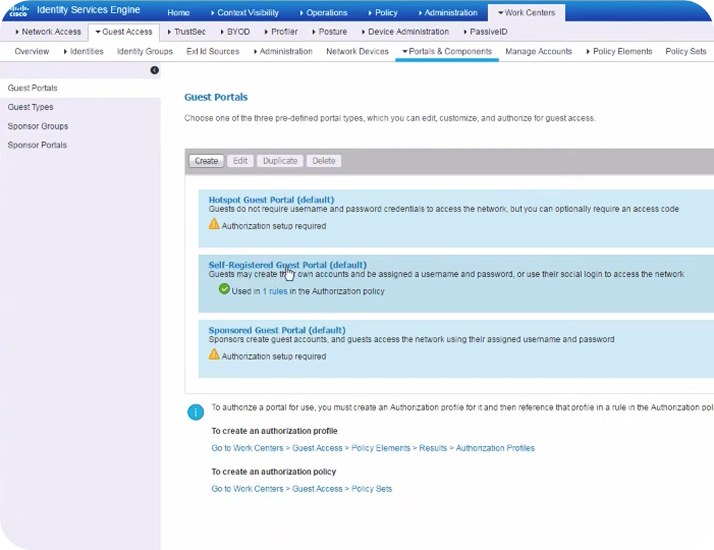Open the Network Devices tab
714x550 pixels.
pyautogui.click(x=357, y=51)
